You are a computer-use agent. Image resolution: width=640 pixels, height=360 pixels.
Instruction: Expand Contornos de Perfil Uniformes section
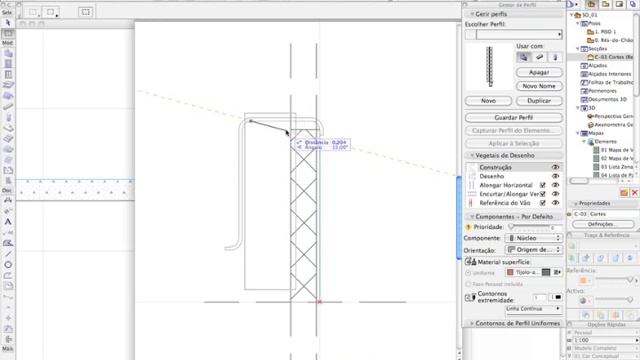coord(472,323)
